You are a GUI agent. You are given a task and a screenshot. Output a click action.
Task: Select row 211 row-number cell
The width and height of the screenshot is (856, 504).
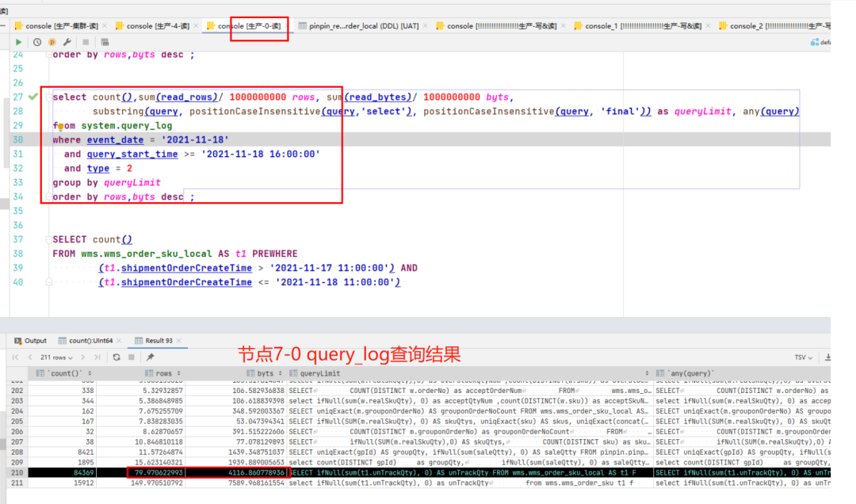17,483
